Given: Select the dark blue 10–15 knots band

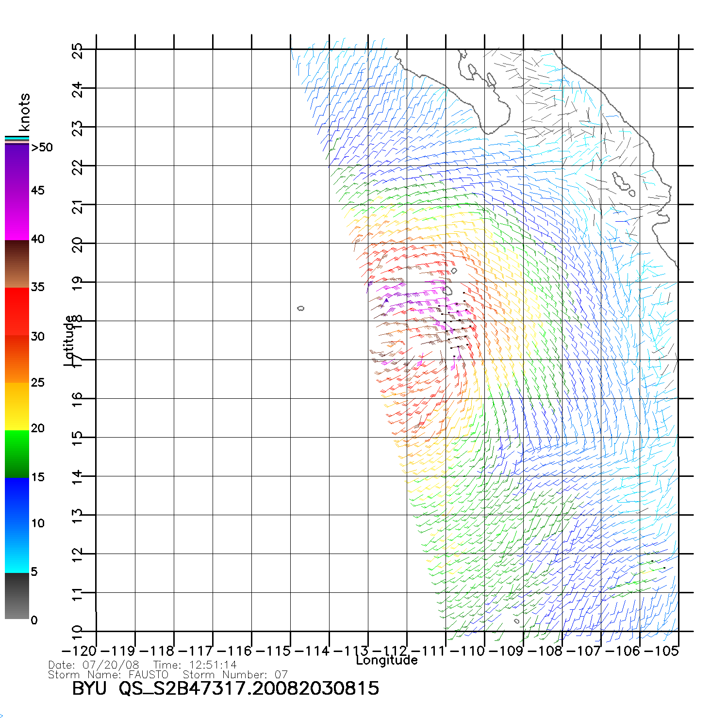Looking at the screenshot, I should 17,500.
